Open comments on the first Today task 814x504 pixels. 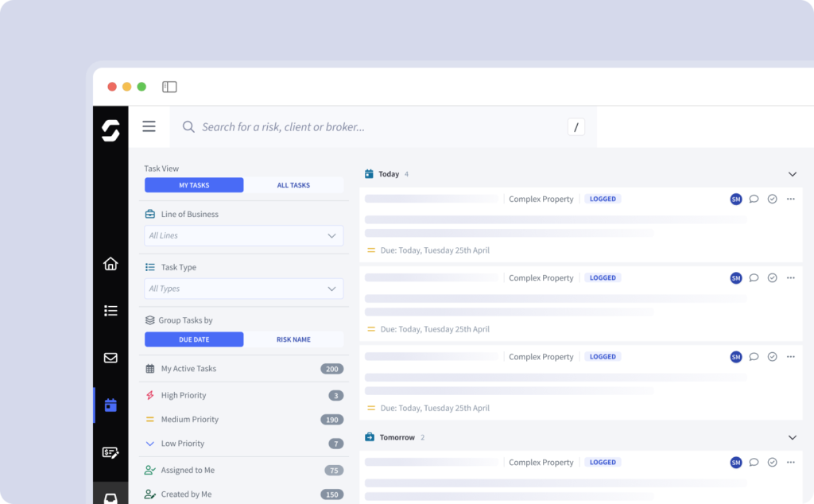click(754, 199)
